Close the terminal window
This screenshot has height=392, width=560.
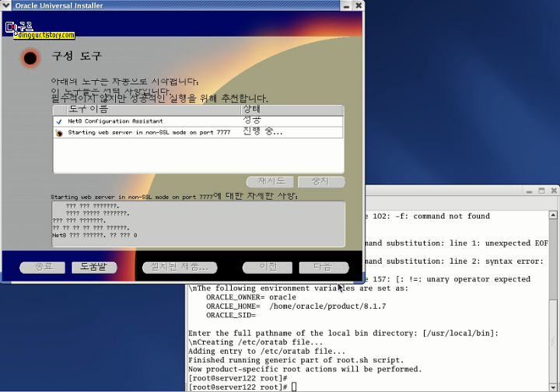554,191
